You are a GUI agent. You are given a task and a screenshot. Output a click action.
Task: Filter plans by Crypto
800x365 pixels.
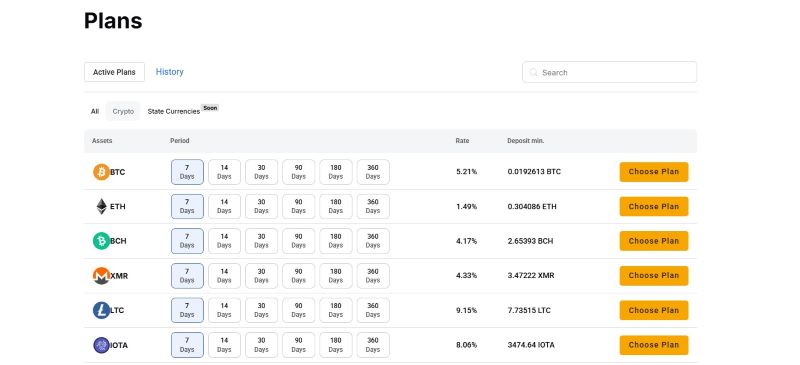click(123, 111)
